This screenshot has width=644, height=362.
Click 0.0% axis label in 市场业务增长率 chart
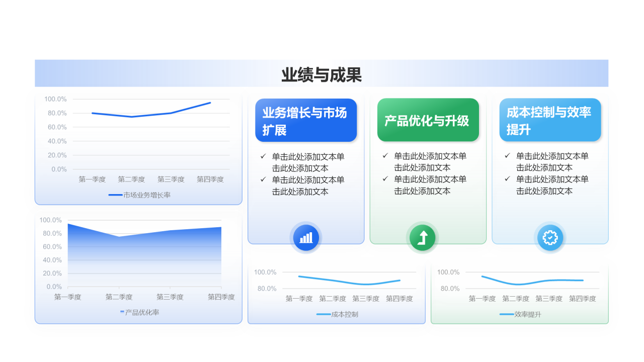59,169
